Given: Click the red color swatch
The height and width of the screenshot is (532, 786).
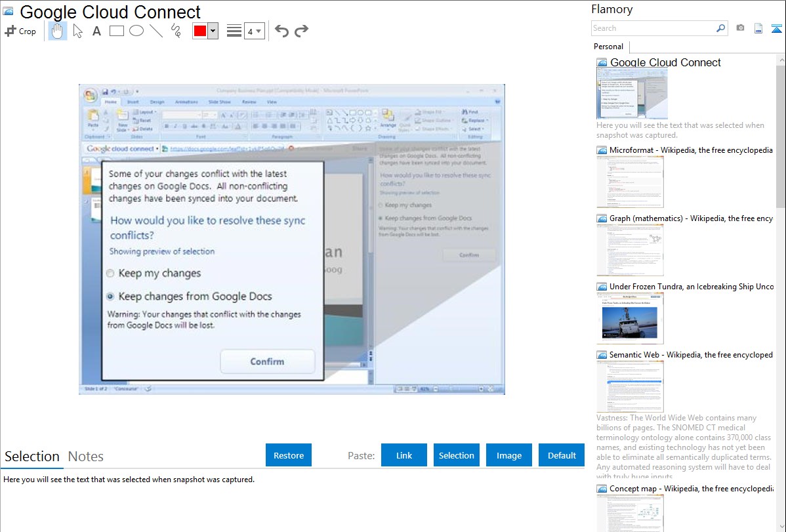Looking at the screenshot, I should pos(200,31).
